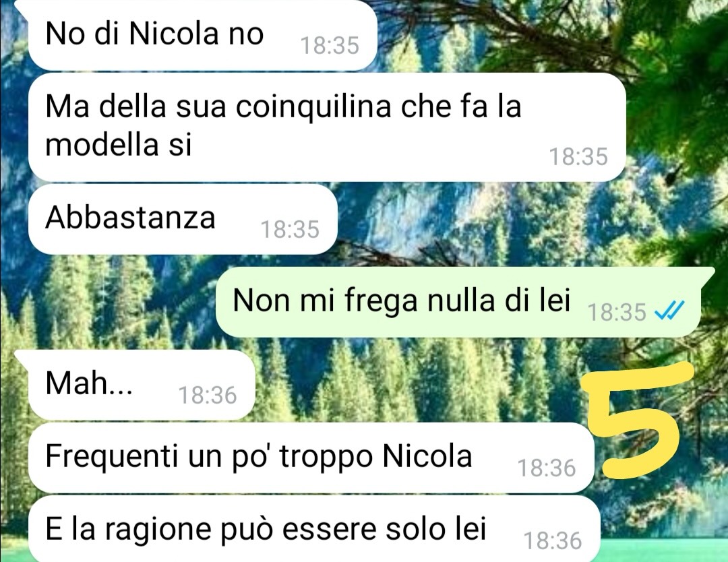Tap the 18:35 timestamp on 'Abbastanza'
Image resolution: width=728 pixels, height=562 pixels.
click(x=290, y=230)
